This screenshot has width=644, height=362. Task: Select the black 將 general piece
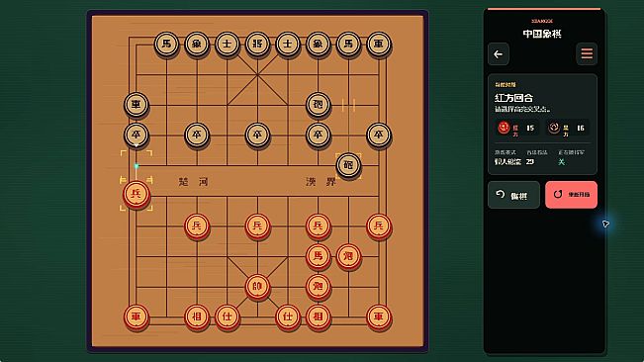click(257, 44)
